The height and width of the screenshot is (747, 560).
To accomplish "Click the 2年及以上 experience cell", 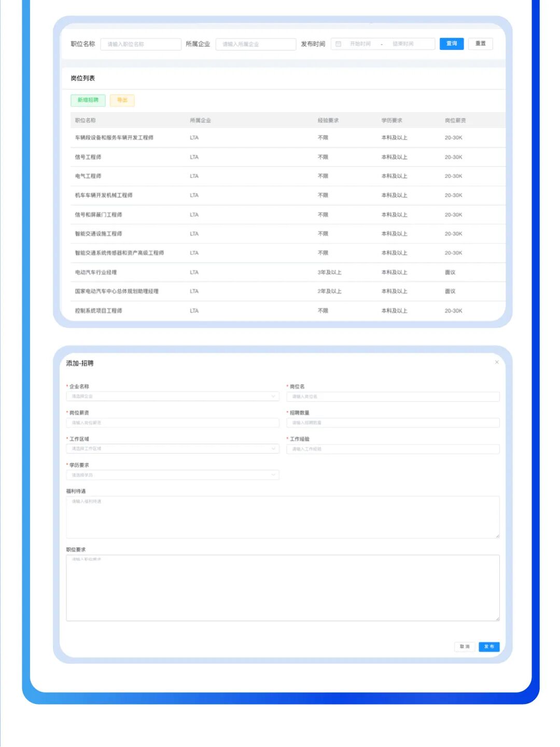I will [x=330, y=292].
